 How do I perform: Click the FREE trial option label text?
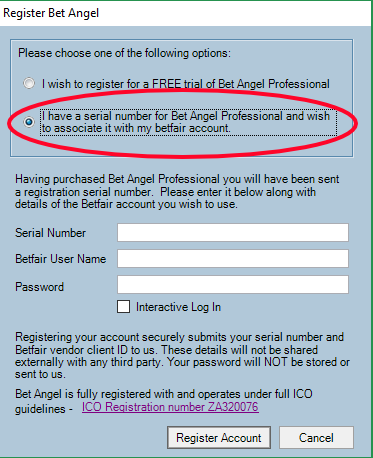186,84
